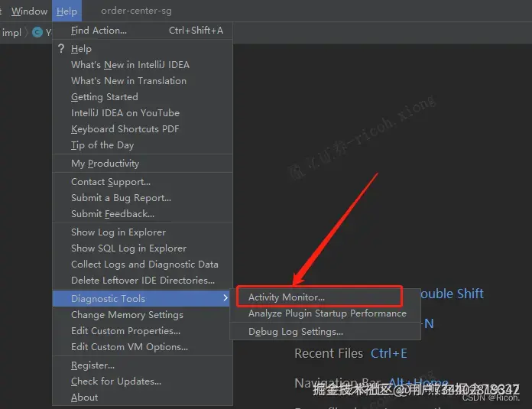Select Show Log in Explorer
The width and height of the screenshot is (532, 409).
142,232
